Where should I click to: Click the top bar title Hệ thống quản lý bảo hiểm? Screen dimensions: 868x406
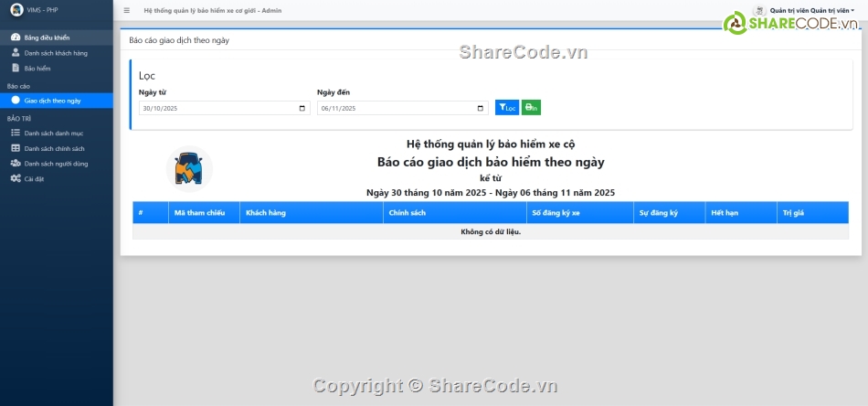212,11
